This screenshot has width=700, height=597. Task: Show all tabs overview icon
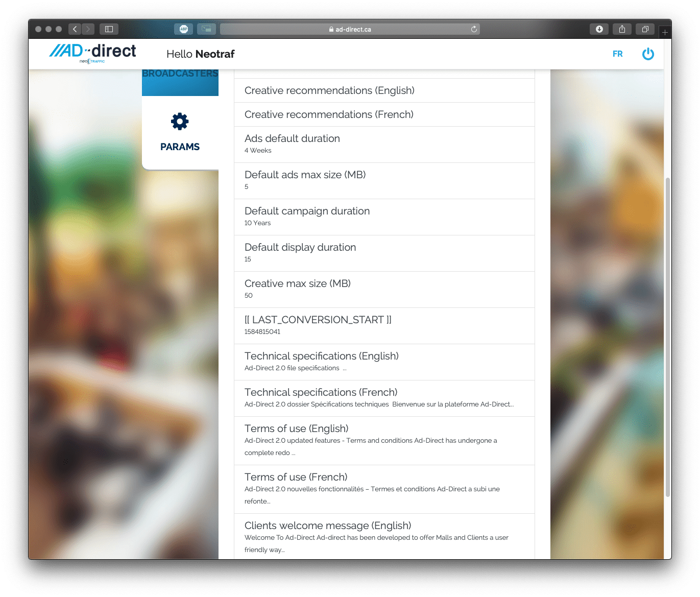pyautogui.click(x=645, y=29)
